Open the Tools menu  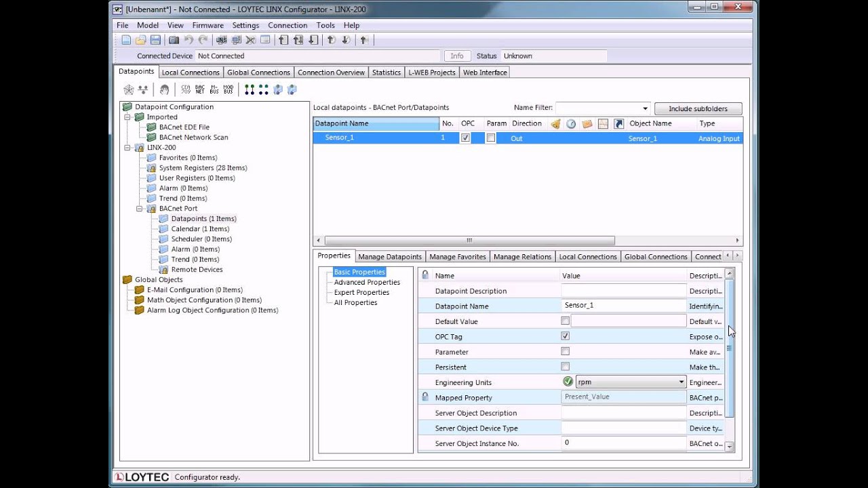point(325,25)
